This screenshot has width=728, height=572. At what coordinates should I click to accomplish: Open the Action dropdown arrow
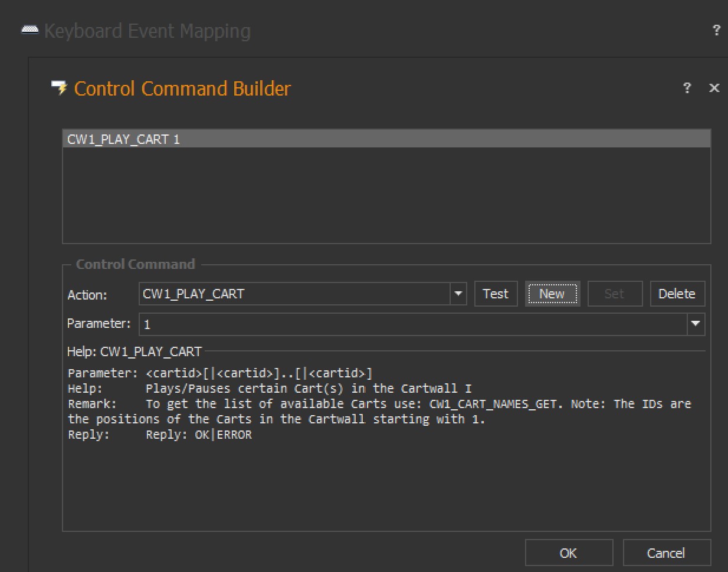pyautogui.click(x=458, y=294)
